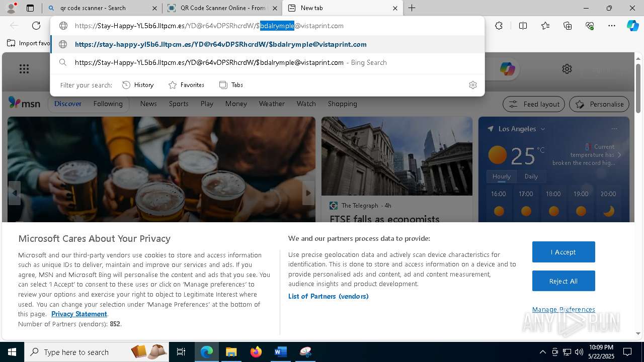
Task: Open Sports category
Action: tap(179, 104)
